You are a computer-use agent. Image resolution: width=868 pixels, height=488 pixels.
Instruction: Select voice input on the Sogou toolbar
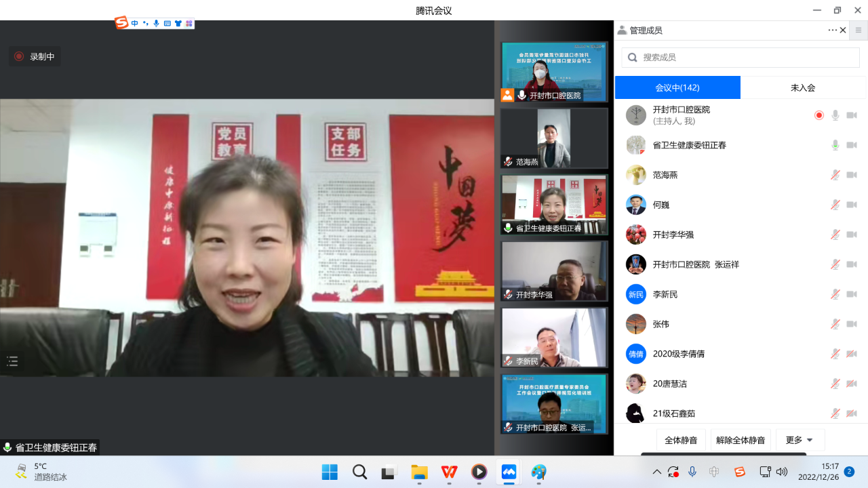[157, 22]
